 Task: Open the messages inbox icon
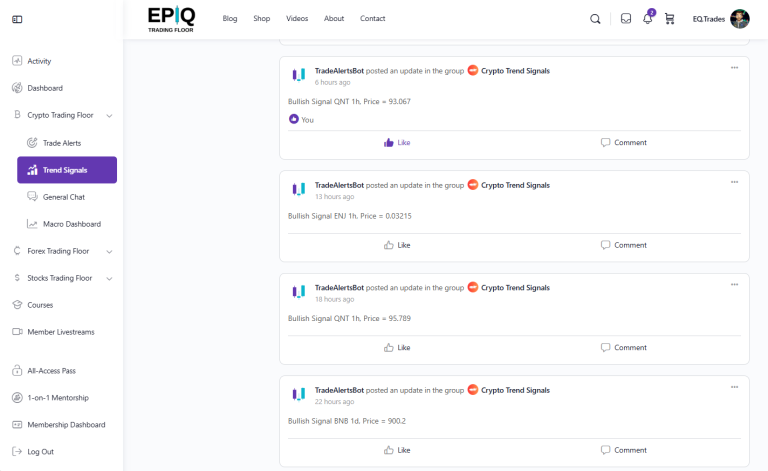[626, 19]
